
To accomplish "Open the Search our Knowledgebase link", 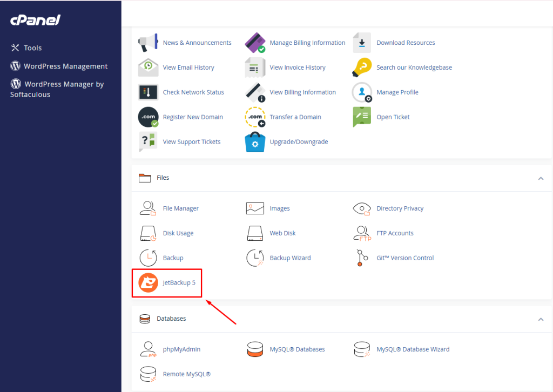I will click(x=414, y=67).
